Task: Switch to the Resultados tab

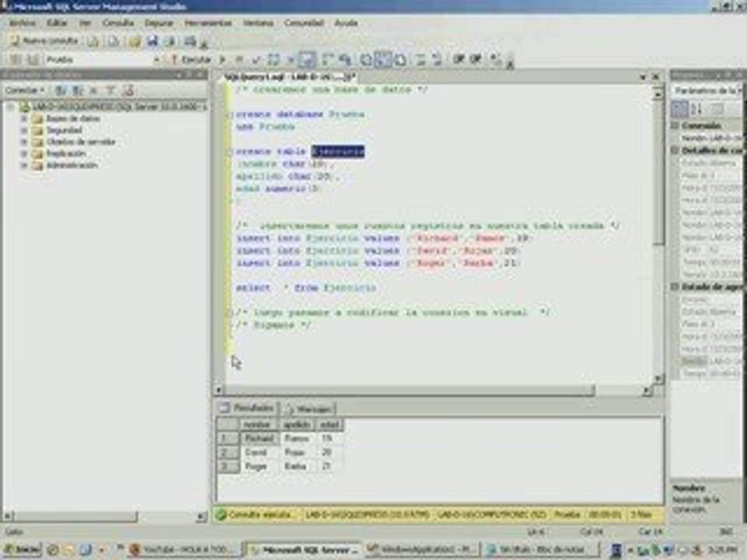Action: 247,408
